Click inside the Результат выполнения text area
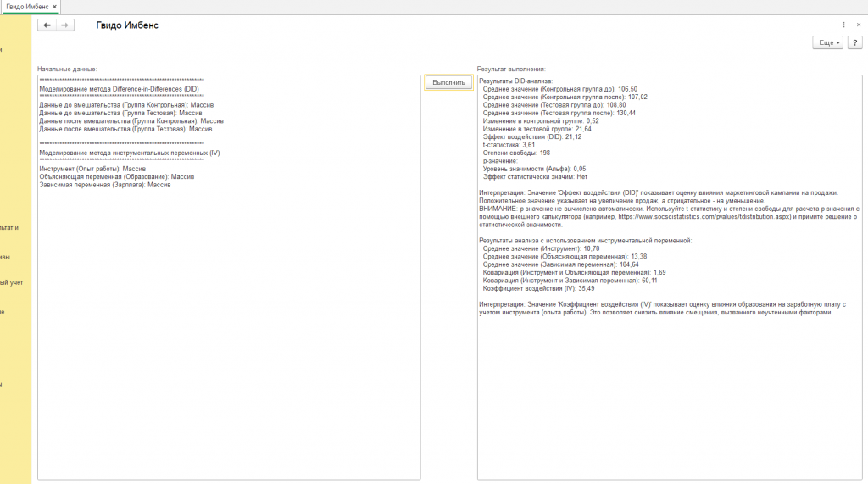 click(670, 277)
